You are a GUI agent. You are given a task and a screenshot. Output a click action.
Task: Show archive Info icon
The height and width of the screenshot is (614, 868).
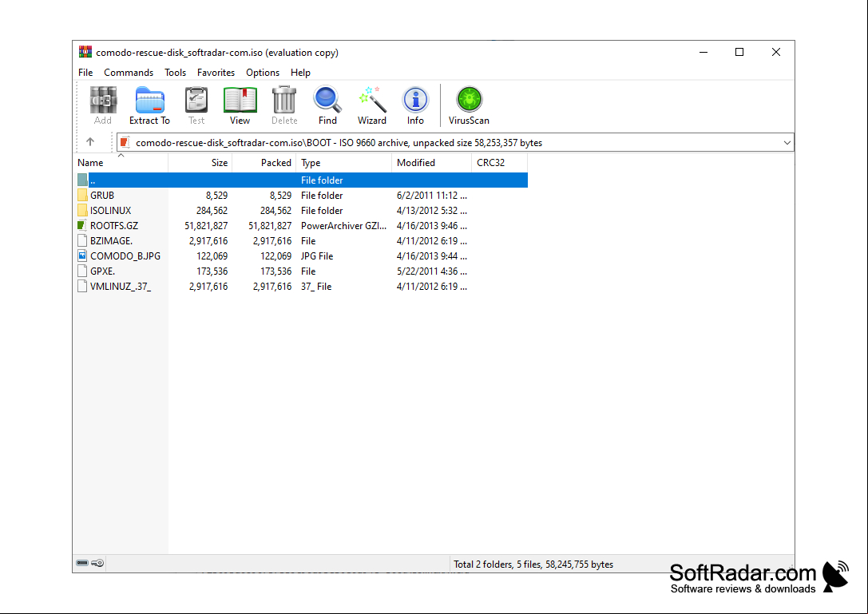[x=415, y=100]
